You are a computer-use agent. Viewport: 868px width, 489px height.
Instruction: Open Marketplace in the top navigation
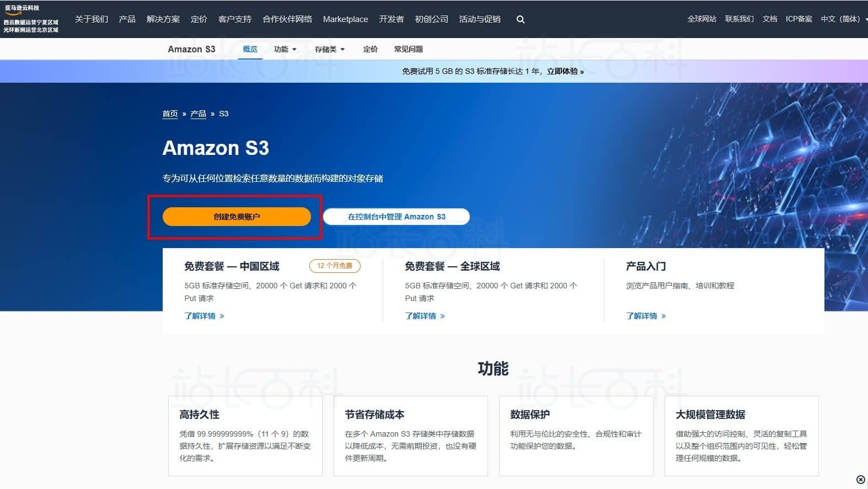(x=346, y=19)
